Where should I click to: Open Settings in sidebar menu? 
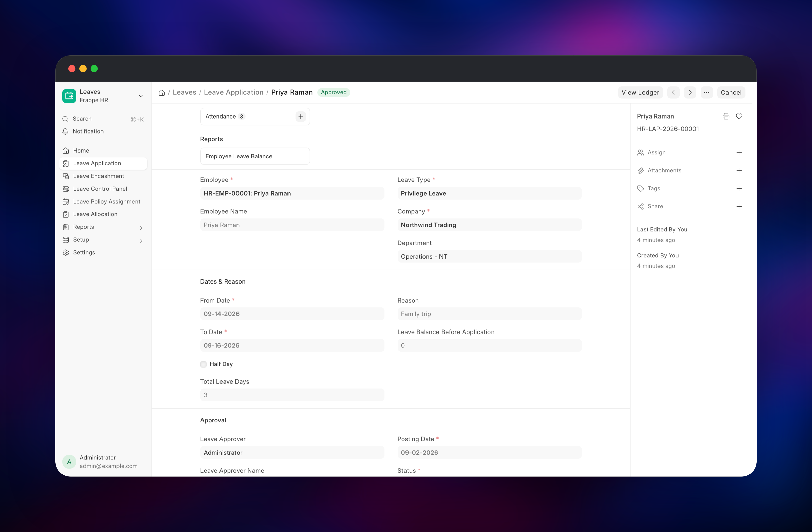tap(103, 253)
